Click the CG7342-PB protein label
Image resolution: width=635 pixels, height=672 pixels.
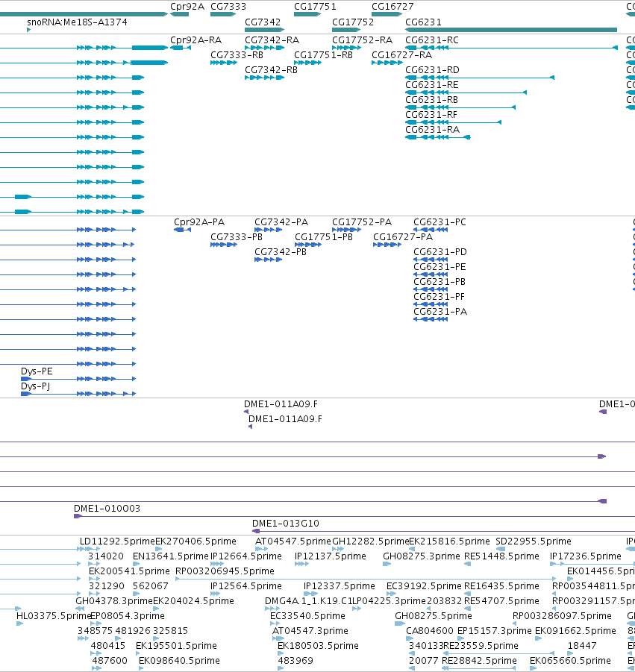coord(281,251)
